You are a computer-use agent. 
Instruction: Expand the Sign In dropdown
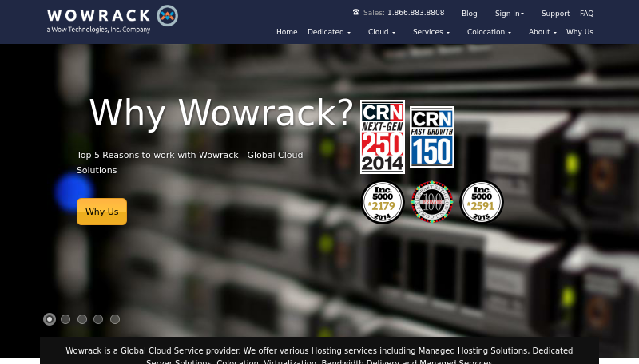point(510,14)
